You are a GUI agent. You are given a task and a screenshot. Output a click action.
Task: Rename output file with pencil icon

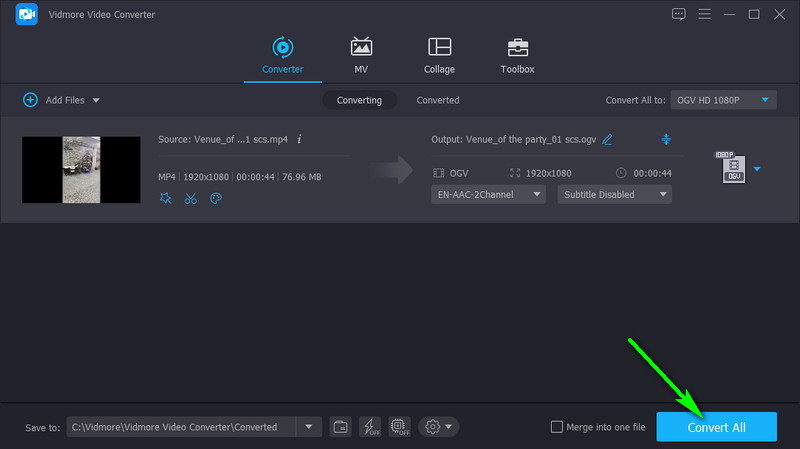tap(607, 139)
